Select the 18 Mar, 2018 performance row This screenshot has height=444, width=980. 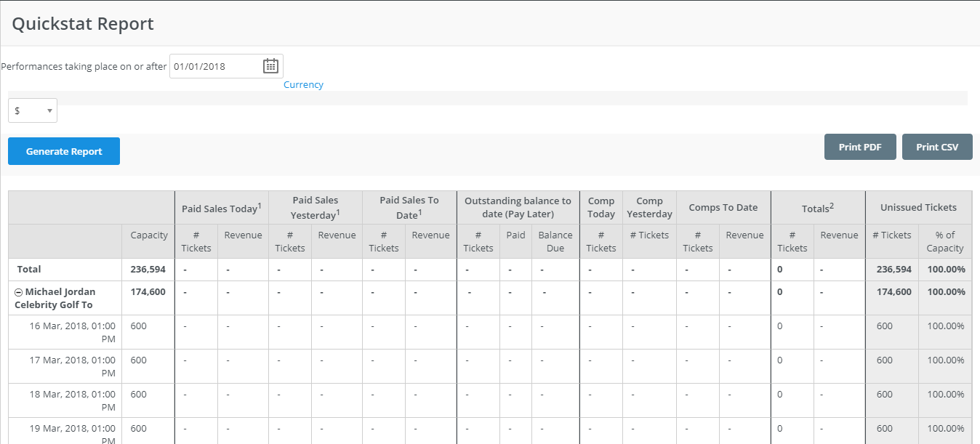coord(72,400)
